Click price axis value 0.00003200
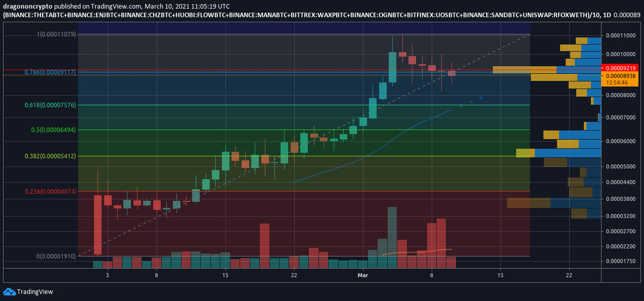The image size is (644, 301). coord(620,216)
